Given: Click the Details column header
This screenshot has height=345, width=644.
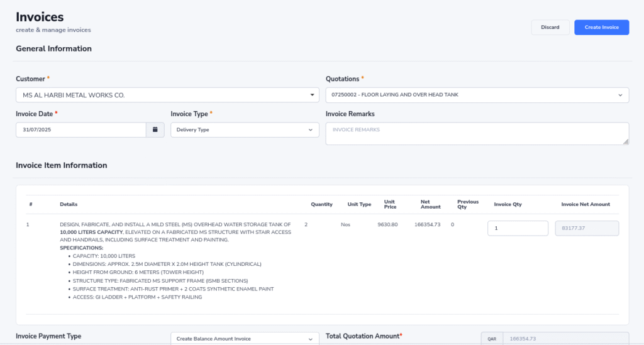Looking at the screenshot, I should pos(69,204).
